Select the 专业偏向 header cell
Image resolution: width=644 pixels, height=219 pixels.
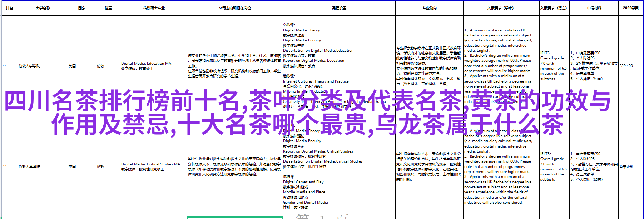pyautogui.click(x=429, y=8)
